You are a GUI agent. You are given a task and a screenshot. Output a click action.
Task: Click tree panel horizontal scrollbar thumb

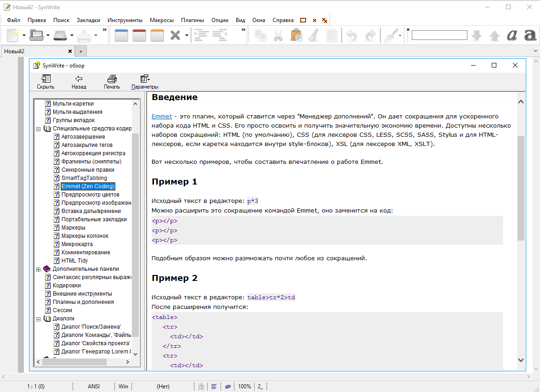[x=74, y=362]
